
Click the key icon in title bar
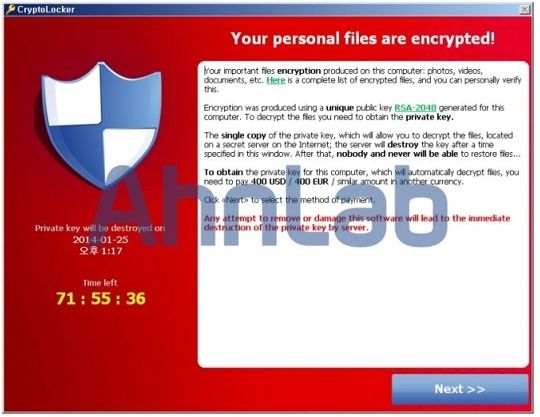[11, 9]
